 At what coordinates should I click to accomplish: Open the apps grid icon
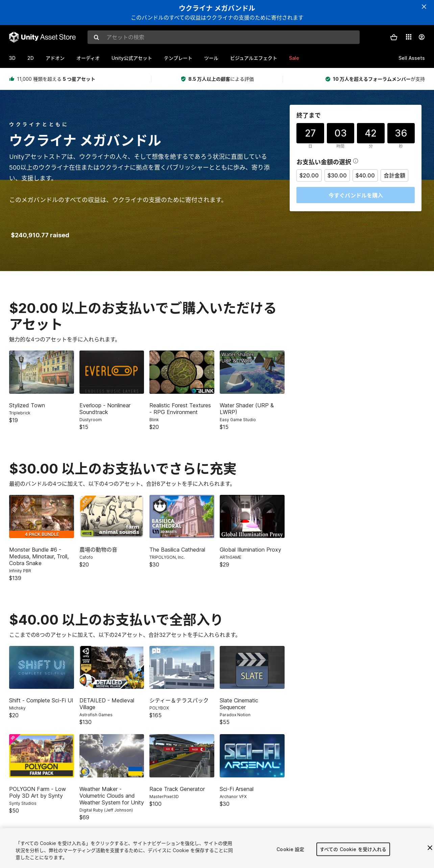(x=409, y=37)
